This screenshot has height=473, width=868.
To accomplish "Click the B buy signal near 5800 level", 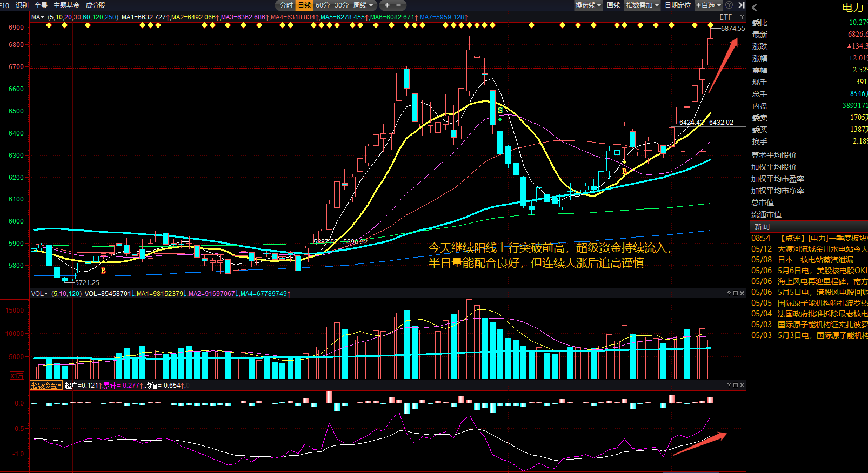I will [103, 271].
